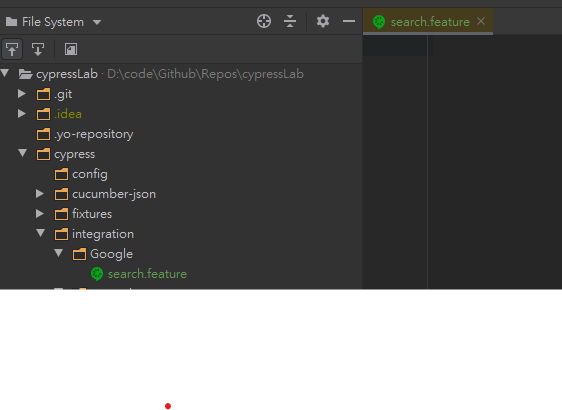Collapse all nodes with the collapse icon

point(290,21)
